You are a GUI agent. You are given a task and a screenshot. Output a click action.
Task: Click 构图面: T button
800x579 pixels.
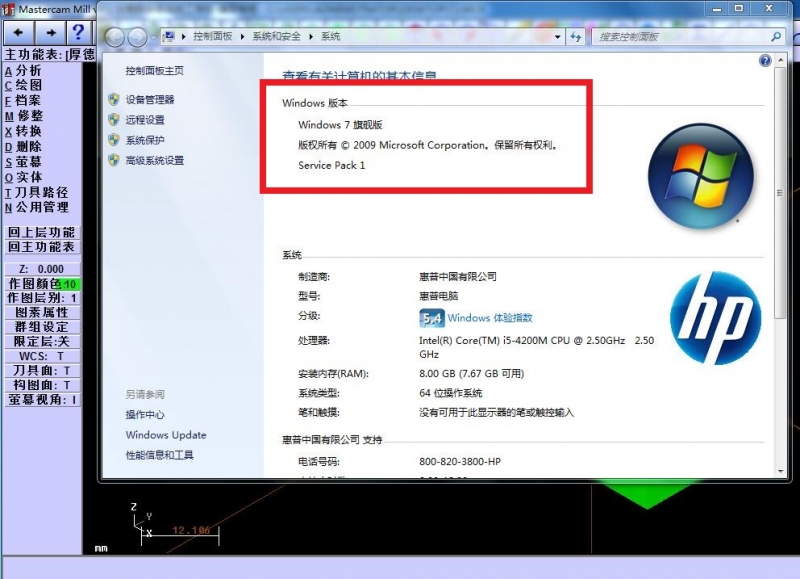pyautogui.click(x=42, y=385)
